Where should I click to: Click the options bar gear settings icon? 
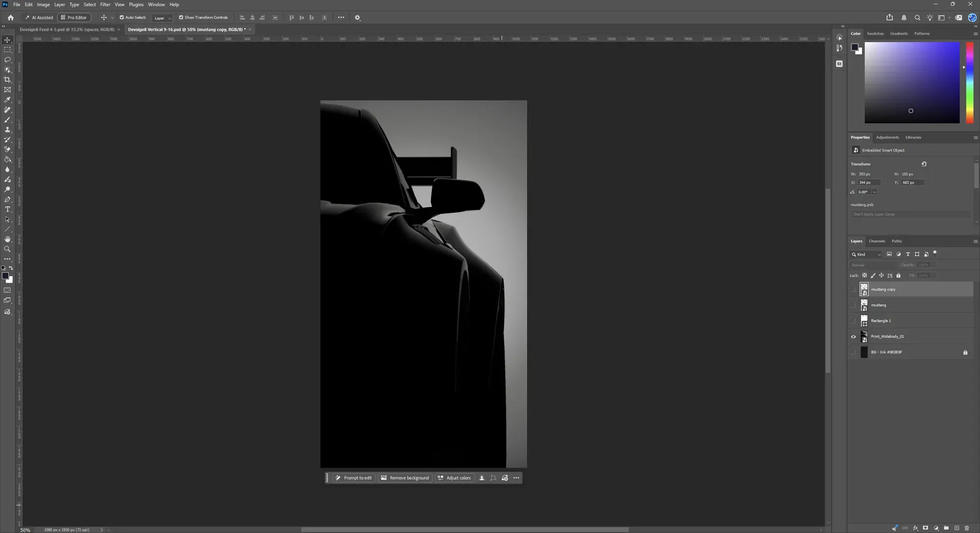357,18
